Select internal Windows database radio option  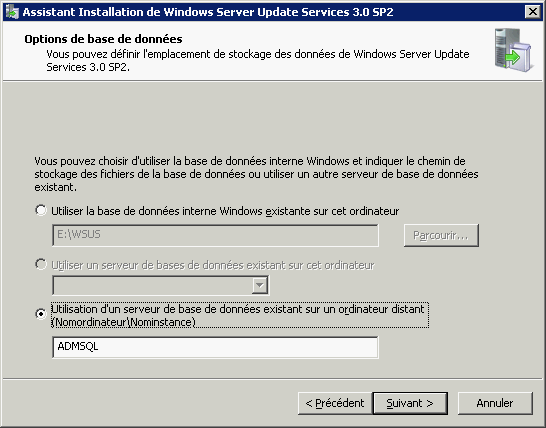[x=41, y=210]
